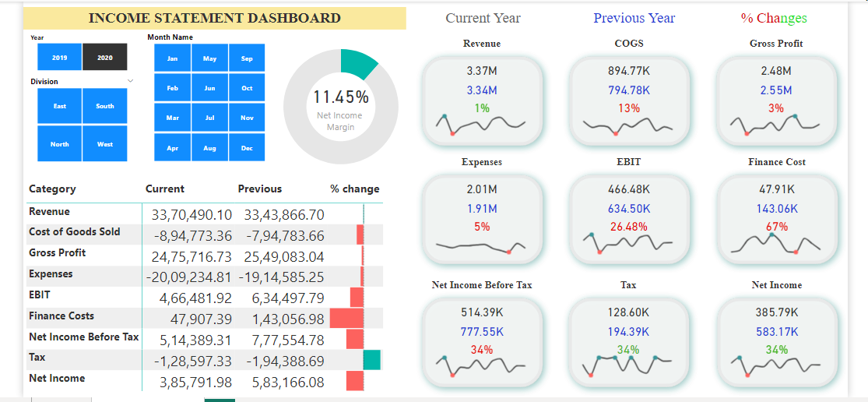Screen dimensions: 868x402
Task: Choose Jan in the Month Name slicer
Action: (173, 58)
